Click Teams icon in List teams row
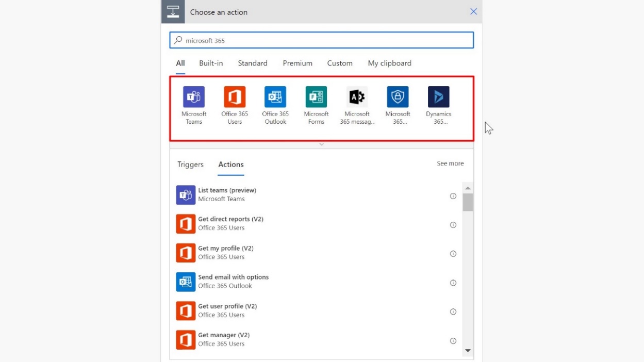The height and width of the screenshot is (362, 644). coord(186,195)
